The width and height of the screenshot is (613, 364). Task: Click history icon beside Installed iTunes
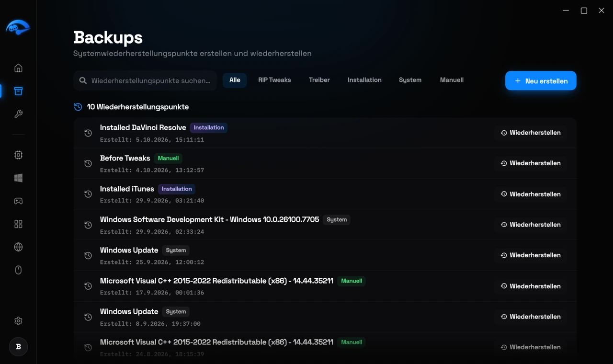[x=88, y=194]
